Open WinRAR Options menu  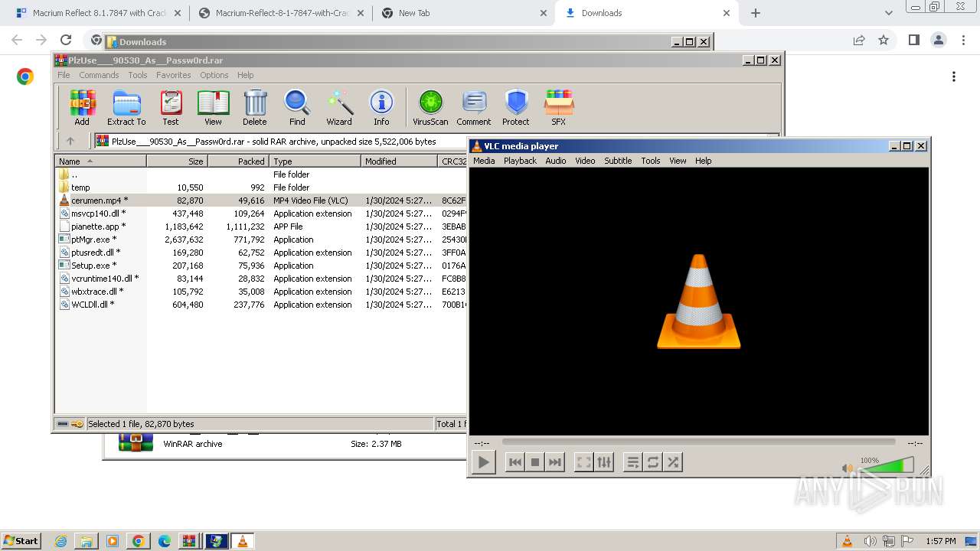click(214, 75)
